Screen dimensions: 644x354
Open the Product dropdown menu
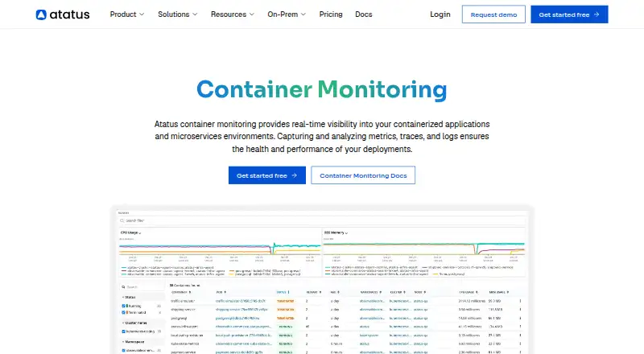(127, 14)
